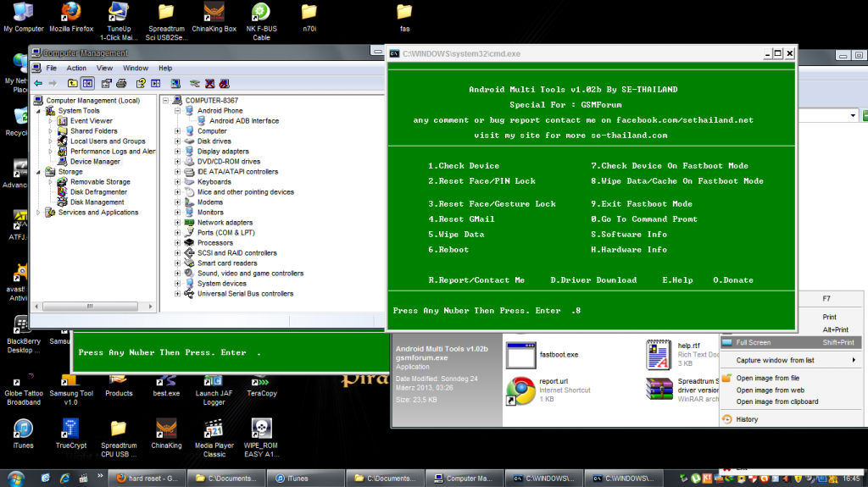Open report.url Internet Shortcut
This screenshot has height=487, width=868.
[548, 390]
